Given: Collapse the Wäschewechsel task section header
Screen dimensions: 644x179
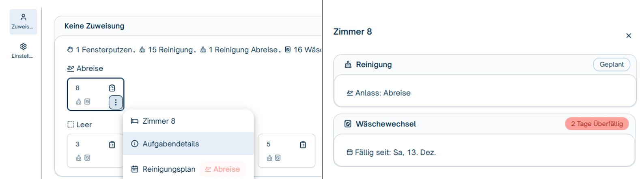Looking at the screenshot, I should pyautogui.click(x=446, y=124).
